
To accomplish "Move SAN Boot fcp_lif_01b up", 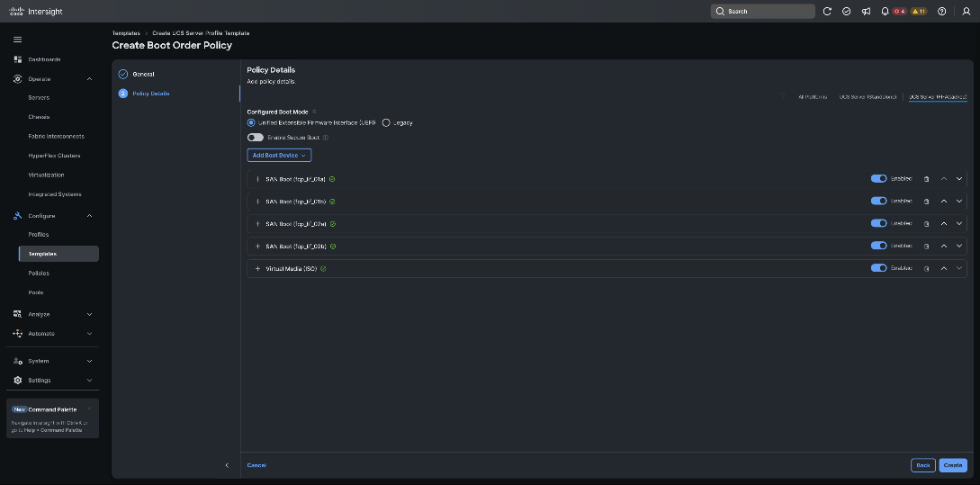I will 944,202.
